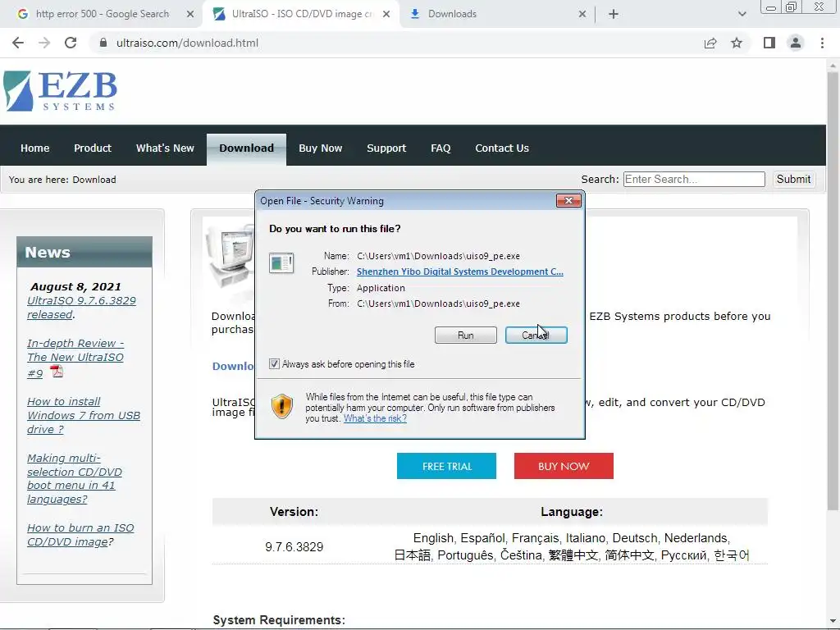
Task: Open the Product menu item
Action: click(93, 148)
